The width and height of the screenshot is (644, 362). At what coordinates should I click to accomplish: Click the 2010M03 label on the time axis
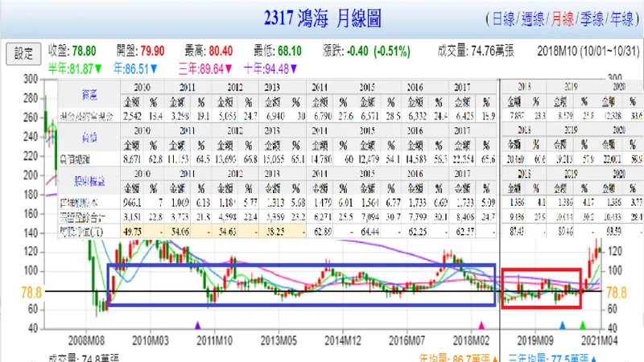(x=151, y=340)
